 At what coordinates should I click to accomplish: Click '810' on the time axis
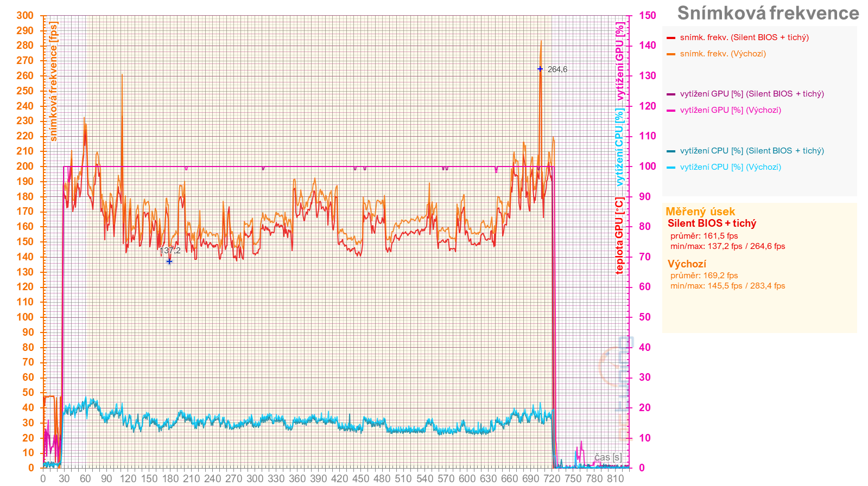[615, 478]
